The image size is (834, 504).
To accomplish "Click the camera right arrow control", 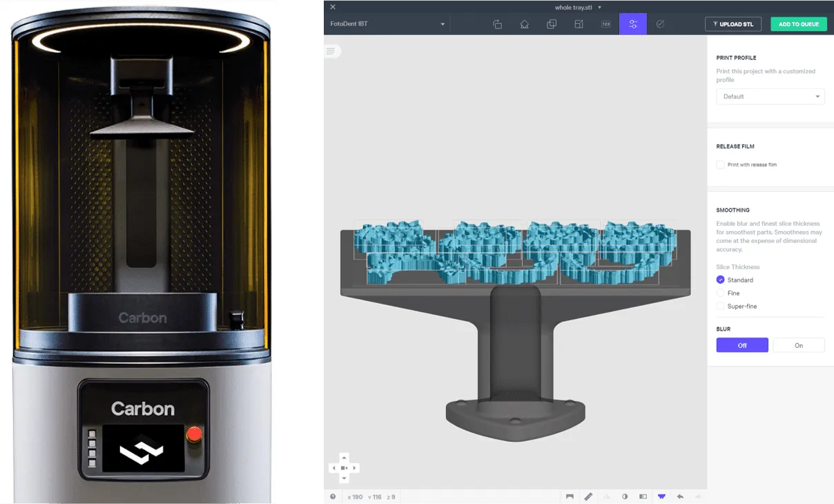I will (x=354, y=468).
